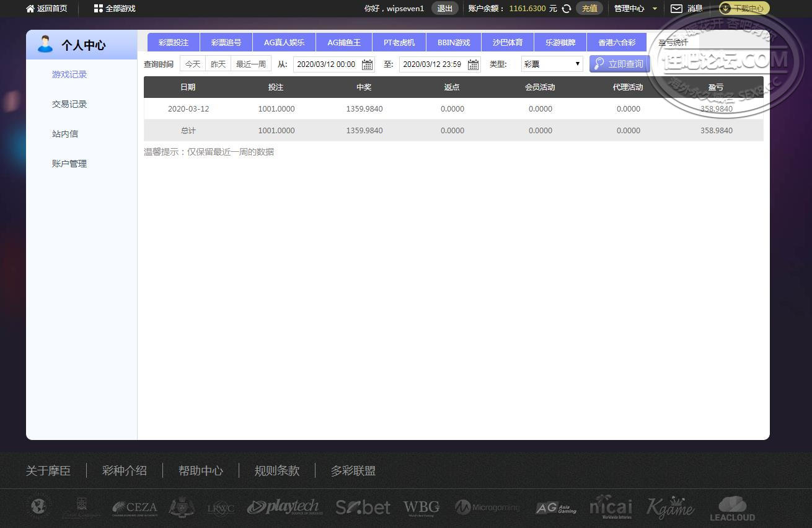The image size is (812, 528).
Task: Open the 类型 dropdown showing 彩票
Action: point(552,64)
